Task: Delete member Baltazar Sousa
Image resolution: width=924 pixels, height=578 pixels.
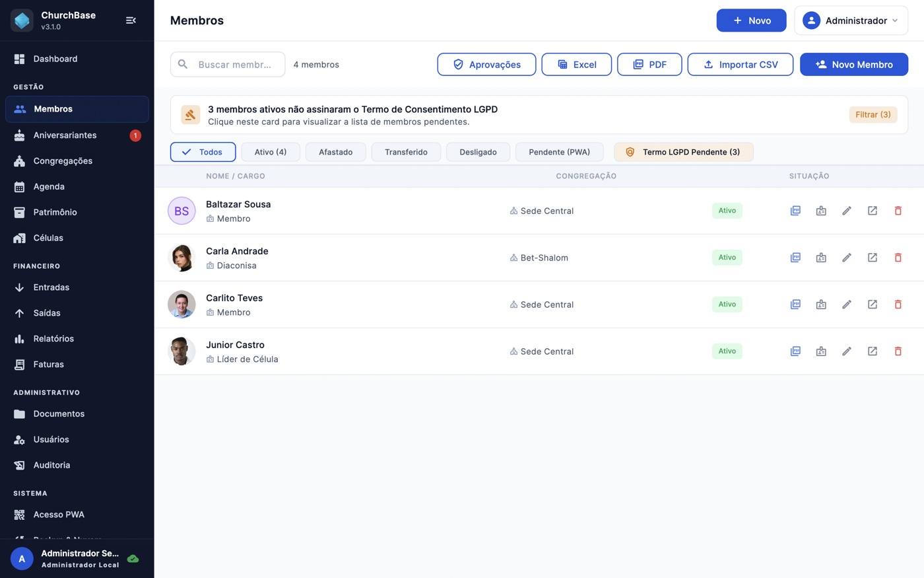Action: point(898,211)
